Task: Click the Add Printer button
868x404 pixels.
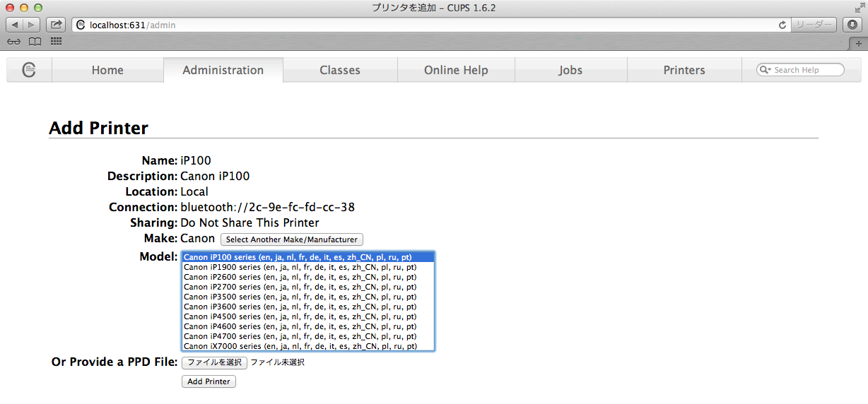Action: [x=209, y=381]
